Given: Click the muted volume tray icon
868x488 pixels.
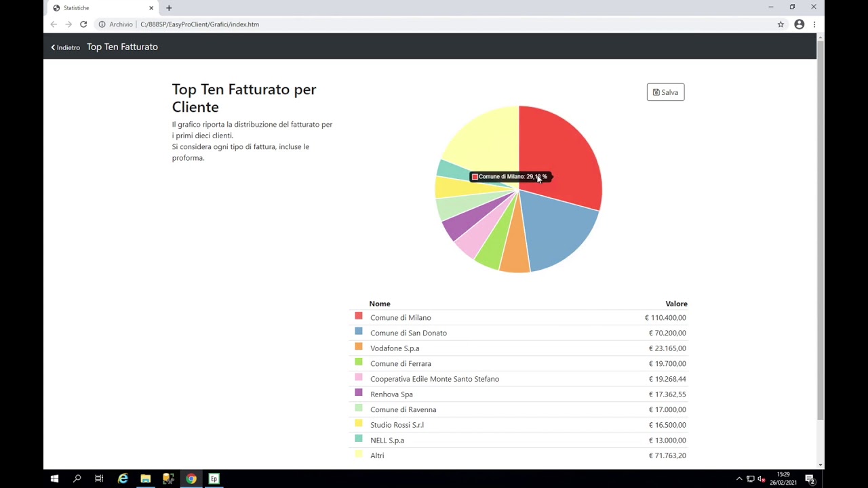Looking at the screenshot, I should [x=761, y=479].
